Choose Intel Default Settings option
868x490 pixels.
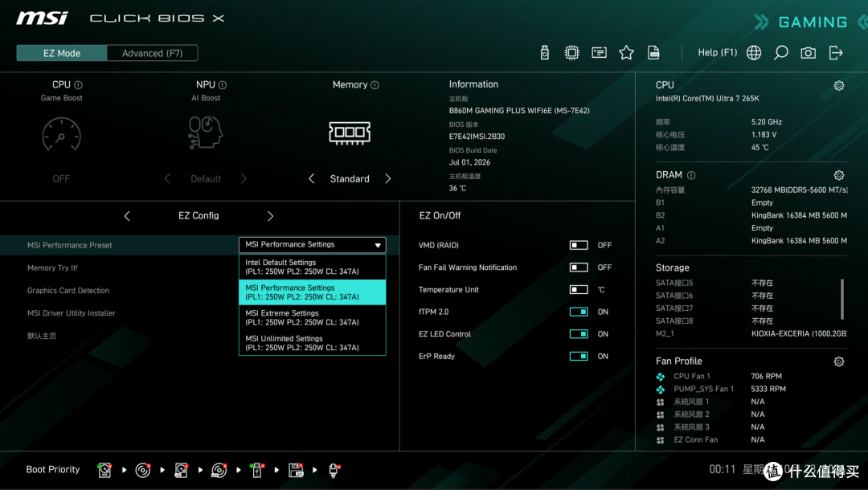click(x=312, y=267)
